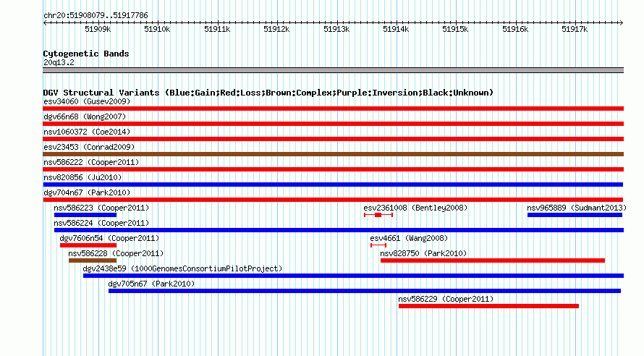Click the nsv820856 (Ju2010) blue gain bar

point(333,185)
